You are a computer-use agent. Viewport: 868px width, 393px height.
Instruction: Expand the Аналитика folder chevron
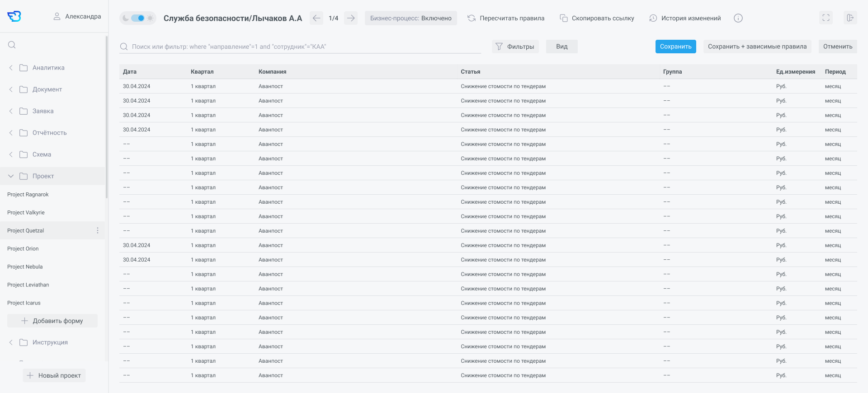pyautogui.click(x=11, y=68)
